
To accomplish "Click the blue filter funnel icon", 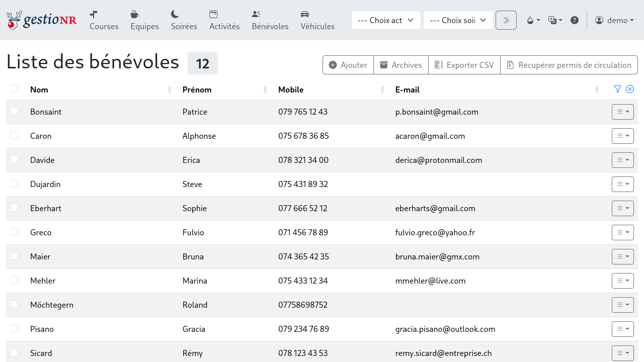I will click(618, 89).
